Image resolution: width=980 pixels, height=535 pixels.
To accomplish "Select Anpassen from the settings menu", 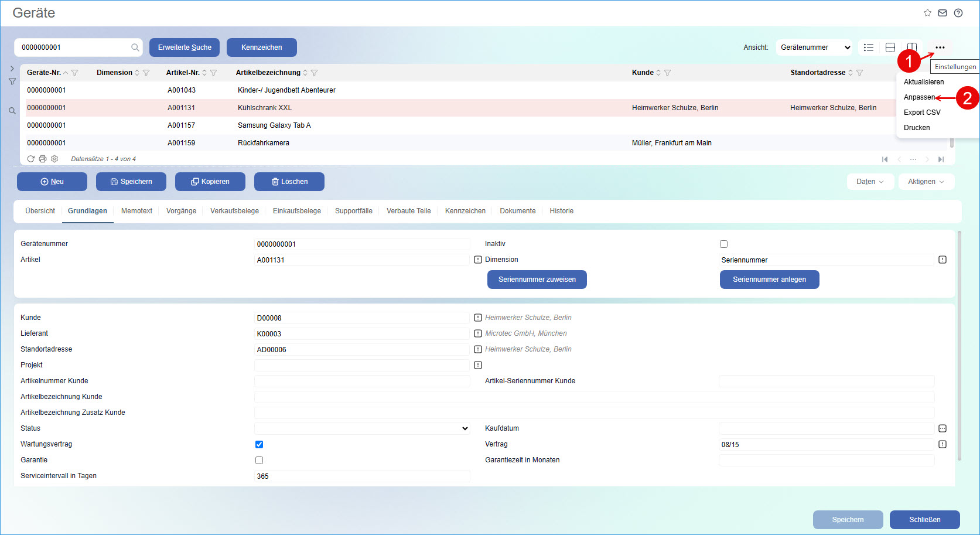I will [x=919, y=97].
